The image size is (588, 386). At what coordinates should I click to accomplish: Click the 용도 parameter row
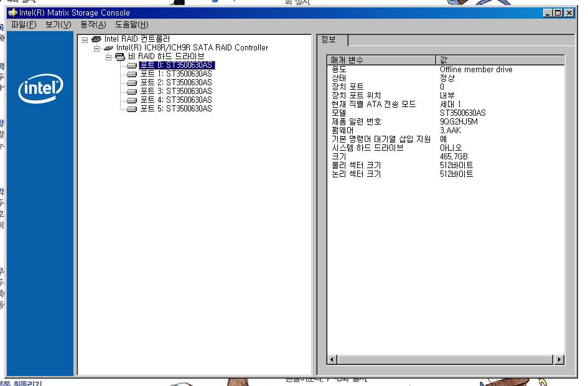[446, 69]
